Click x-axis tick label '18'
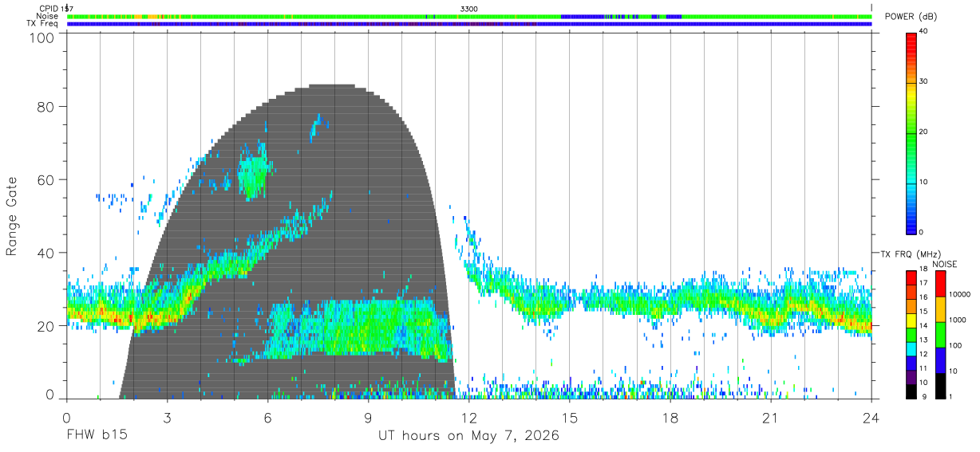This screenshot has width=980, height=452. [x=670, y=418]
